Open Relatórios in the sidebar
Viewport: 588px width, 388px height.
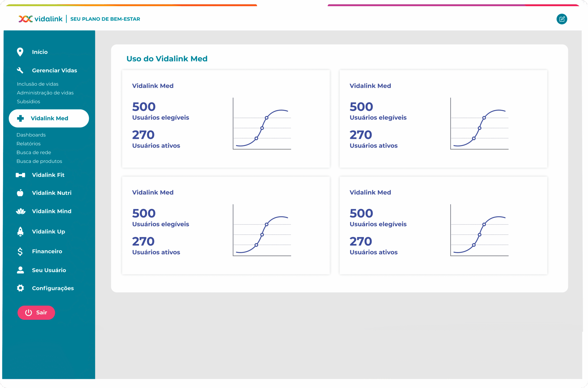click(28, 144)
